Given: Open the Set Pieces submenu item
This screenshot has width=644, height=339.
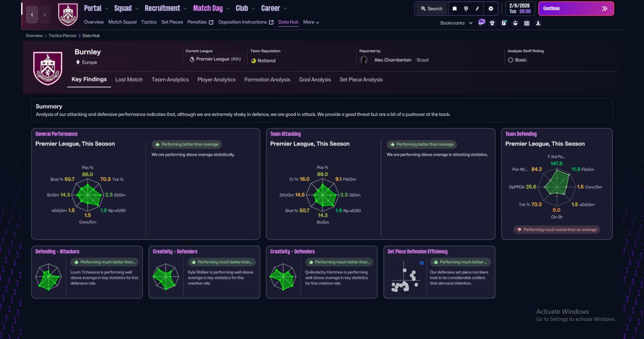Looking at the screenshot, I should tap(172, 22).
